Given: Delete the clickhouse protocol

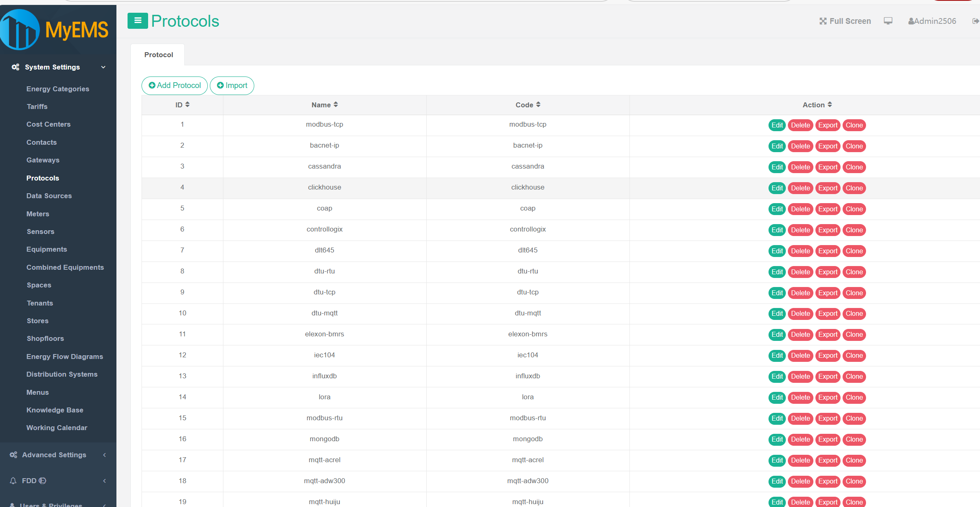Looking at the screenshot, I should point(800,188).
